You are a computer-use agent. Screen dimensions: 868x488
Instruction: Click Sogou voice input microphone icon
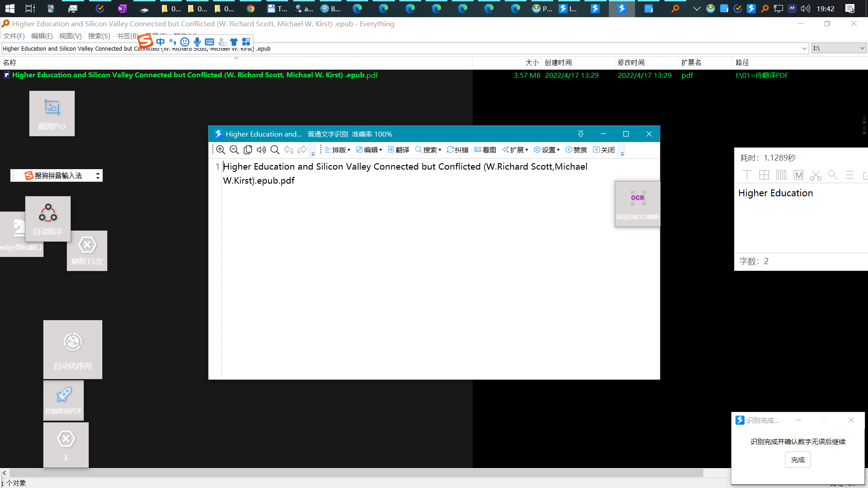(197, 42)
